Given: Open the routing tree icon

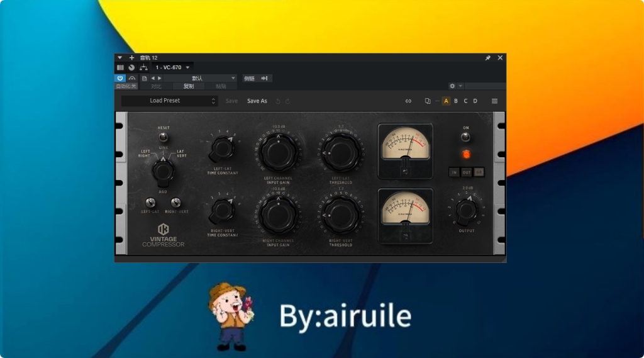Looking at the screenshot, I should pos(143,67).
